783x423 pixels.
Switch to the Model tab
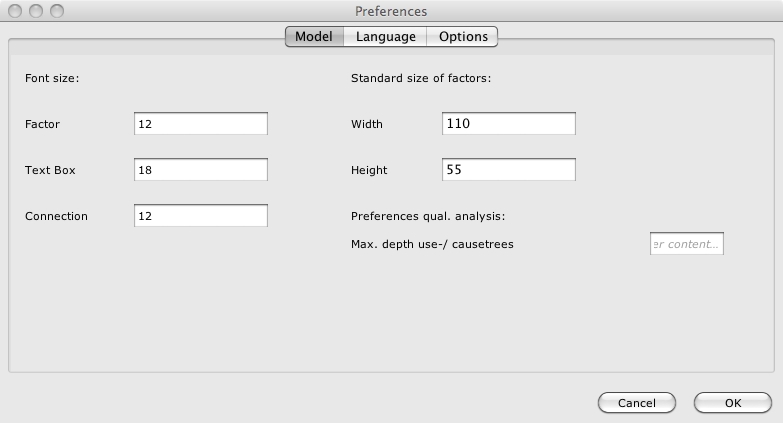(314, 37)
